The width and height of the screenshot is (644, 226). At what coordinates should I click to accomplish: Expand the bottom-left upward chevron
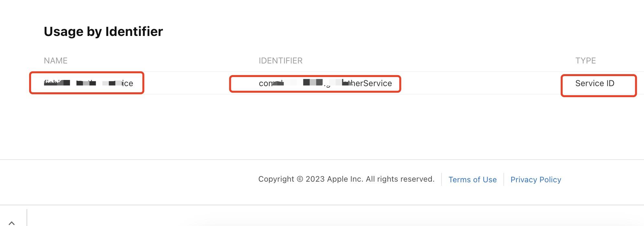(12, 223)
